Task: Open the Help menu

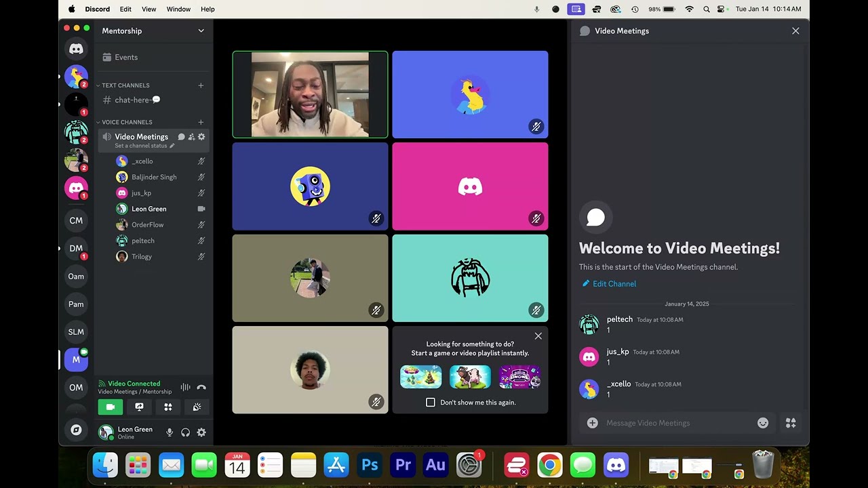Action: point(208,9)
